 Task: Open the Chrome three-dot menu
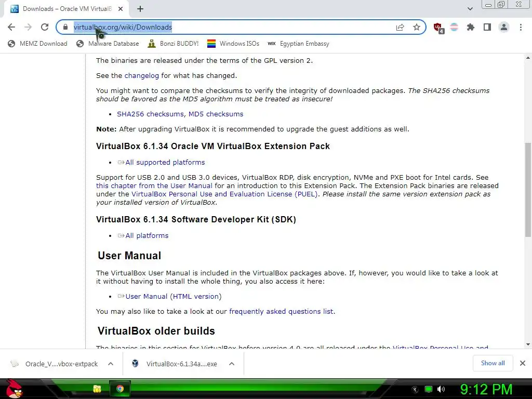click(x=521, y=27)
